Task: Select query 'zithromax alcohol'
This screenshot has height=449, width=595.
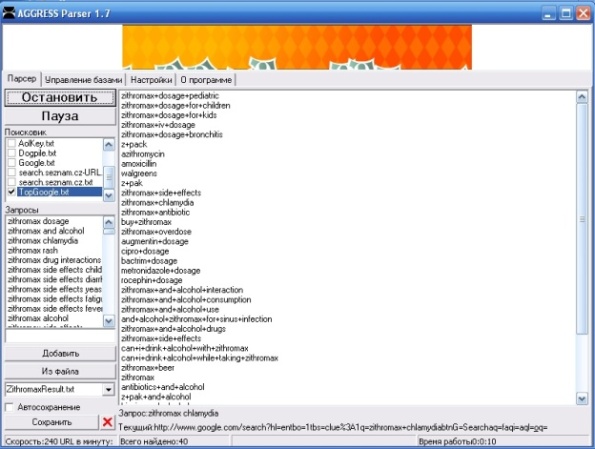Action: (38, 318)
